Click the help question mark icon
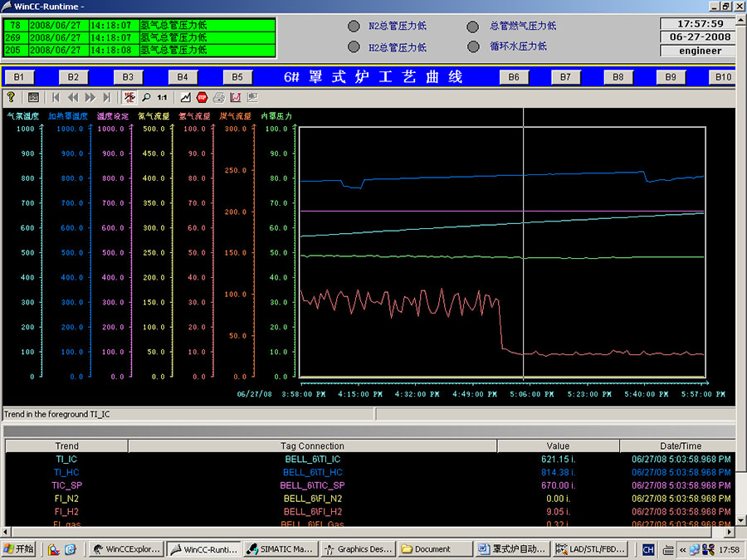This screenshot has height=560, width=747. [x=11, y=97]
